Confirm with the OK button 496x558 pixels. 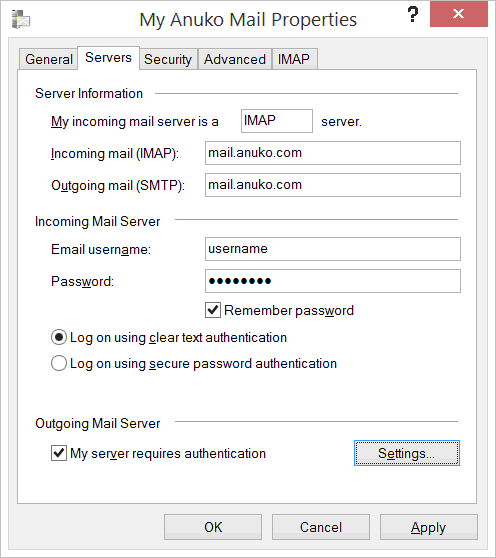click(x=213, y=527)
